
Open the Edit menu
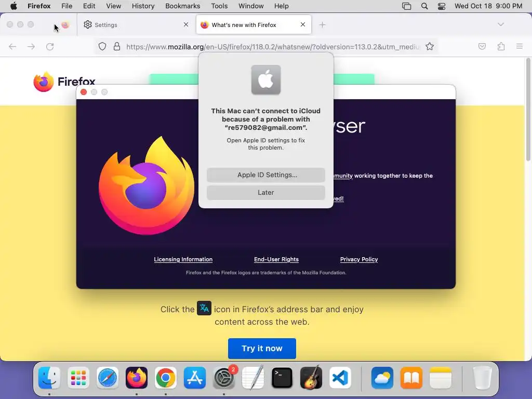pos(89,6)
